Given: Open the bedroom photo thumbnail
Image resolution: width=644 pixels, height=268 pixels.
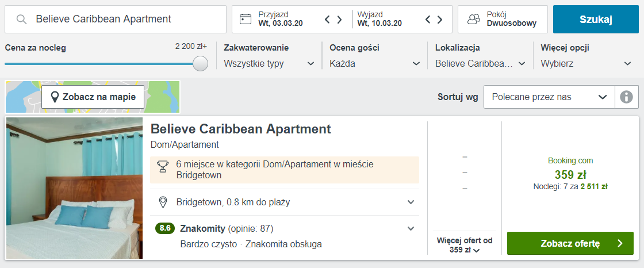Looking at the screenshot, I should pos(75,188).
